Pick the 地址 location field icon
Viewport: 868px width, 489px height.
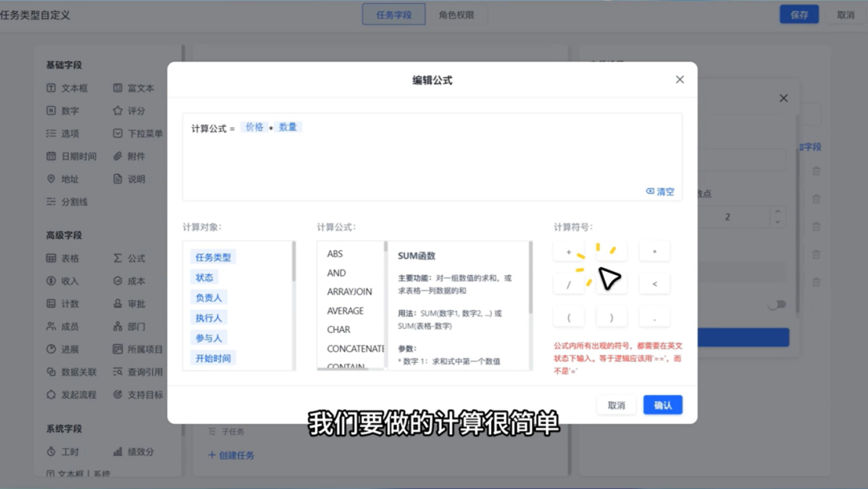[x=51, y=179]
